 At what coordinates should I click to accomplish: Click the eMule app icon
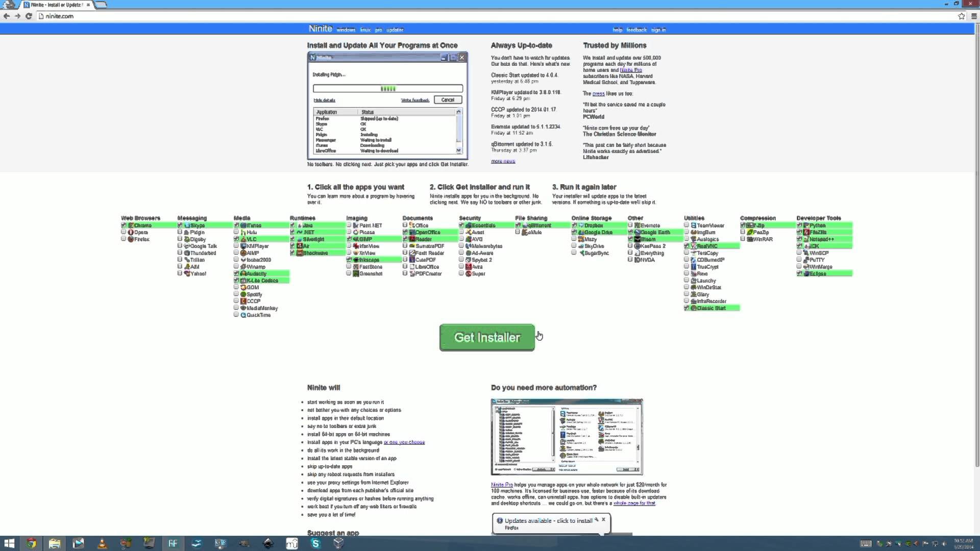point(525,232)
